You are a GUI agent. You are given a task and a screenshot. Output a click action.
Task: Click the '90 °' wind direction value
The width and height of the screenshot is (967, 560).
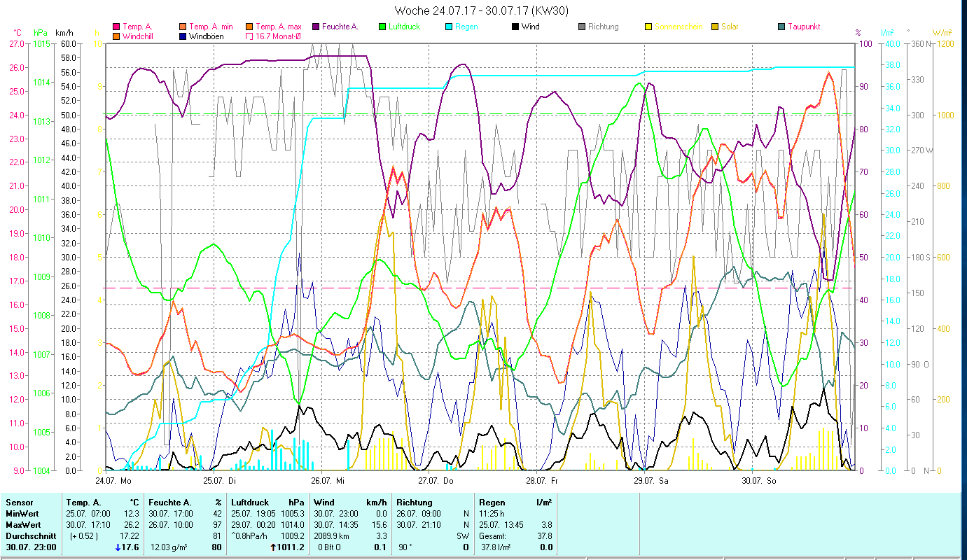click(x=405, y=547)
